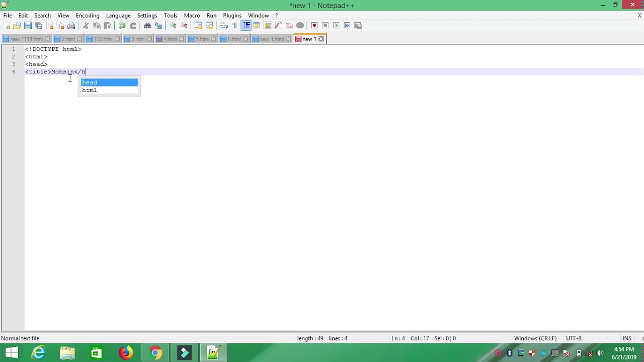Image resolution: width=644 pixels, height=362 pixels.
Task: Click the Save All toolbar icon
Action: [x=39, y=26]
